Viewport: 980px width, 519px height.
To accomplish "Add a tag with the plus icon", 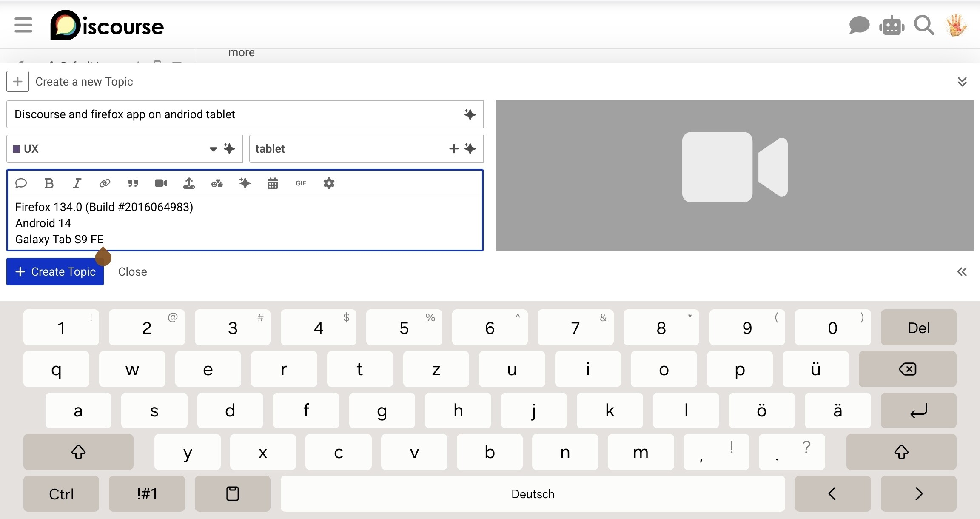I will (454, 149).
